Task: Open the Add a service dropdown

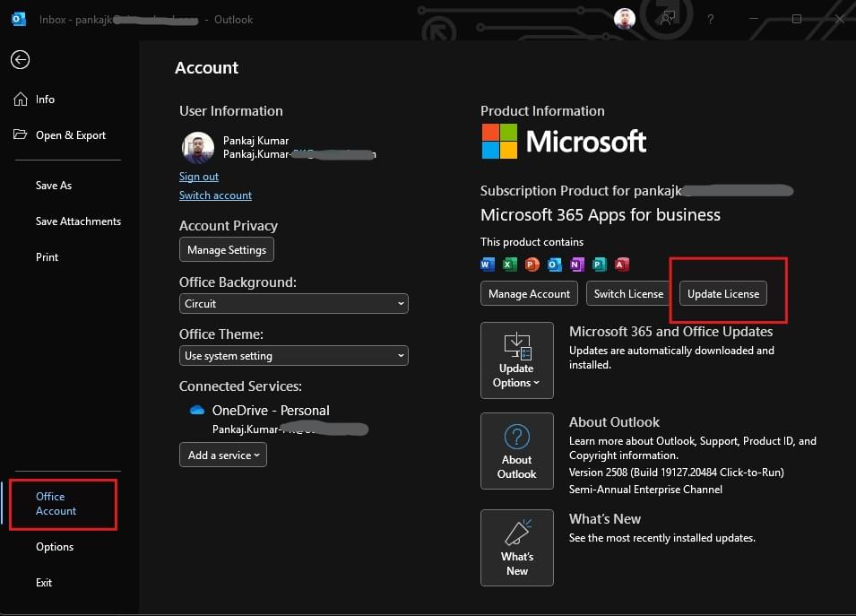Action: (x=222, y=455)
